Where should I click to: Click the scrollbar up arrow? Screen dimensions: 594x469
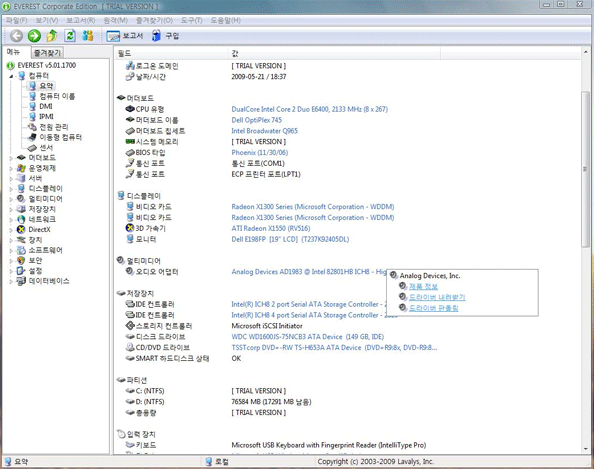pyautogui.click(x=585, y=53)
